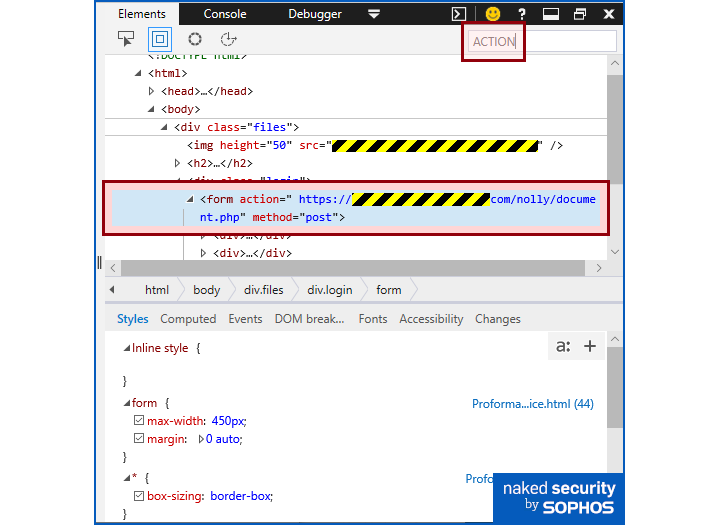
Task: Undock the developer tools window icon
Action: pos(580,14)
